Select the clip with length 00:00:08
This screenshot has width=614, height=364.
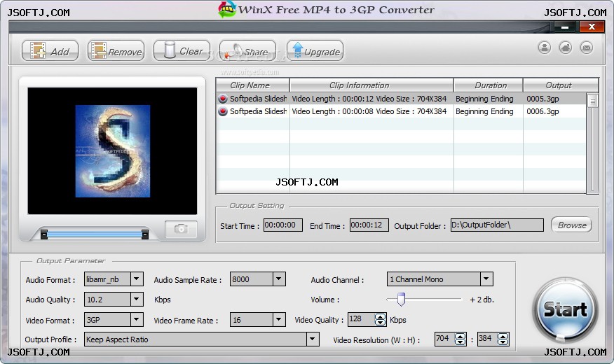(x=401, y=111)
